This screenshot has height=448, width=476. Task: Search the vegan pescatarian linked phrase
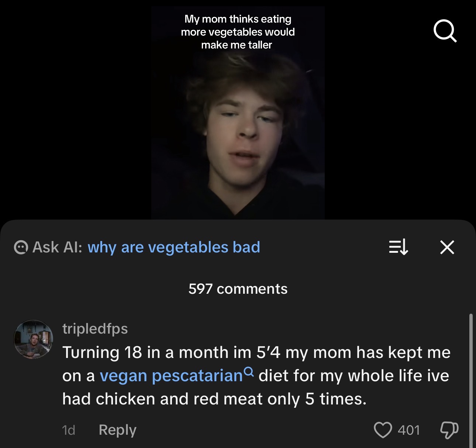[x=171, y=376]
